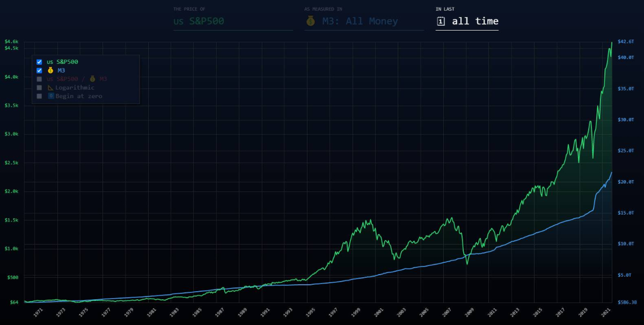Image resolution: width=644 pixels, height=325 pixels.
Task: Check the Begin at zero option
Action: pos(39,96)
